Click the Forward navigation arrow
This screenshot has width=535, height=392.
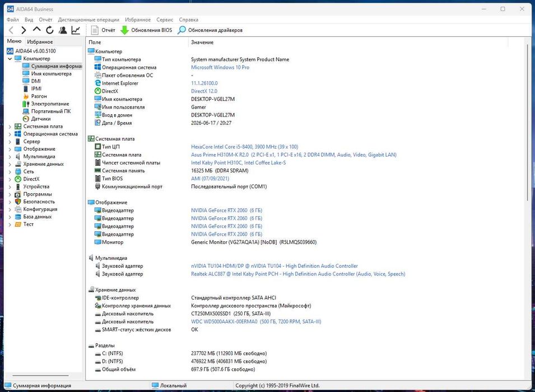24,30
